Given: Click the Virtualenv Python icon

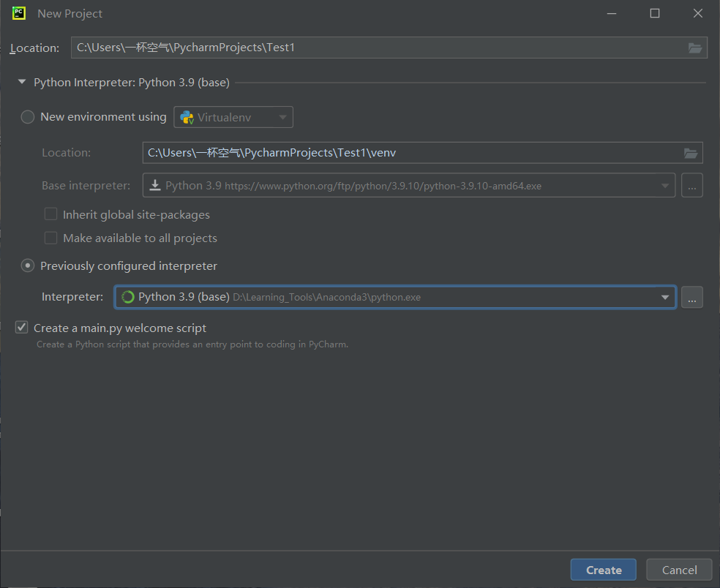Looking at the screenshot, I should tap(187, 118).
